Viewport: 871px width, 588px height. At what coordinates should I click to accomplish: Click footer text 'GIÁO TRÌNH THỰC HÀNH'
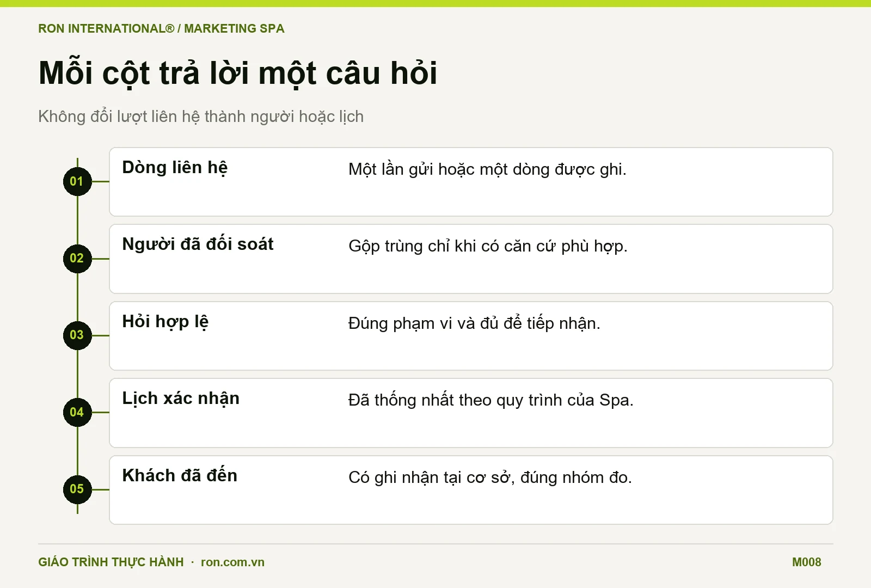tap(111, 562)
